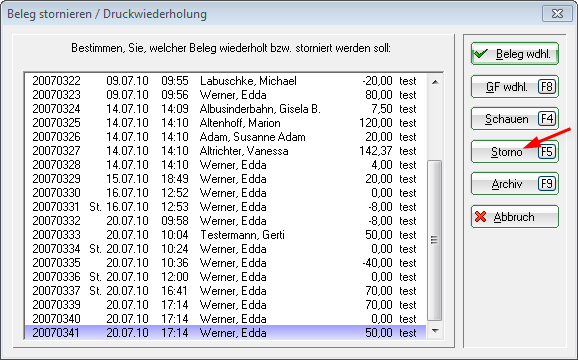The width and height of the screenshot is (578, 360).
Task: Click the F5 key badge on Storno
Action: pyautogui.click(x=547, y=151)
